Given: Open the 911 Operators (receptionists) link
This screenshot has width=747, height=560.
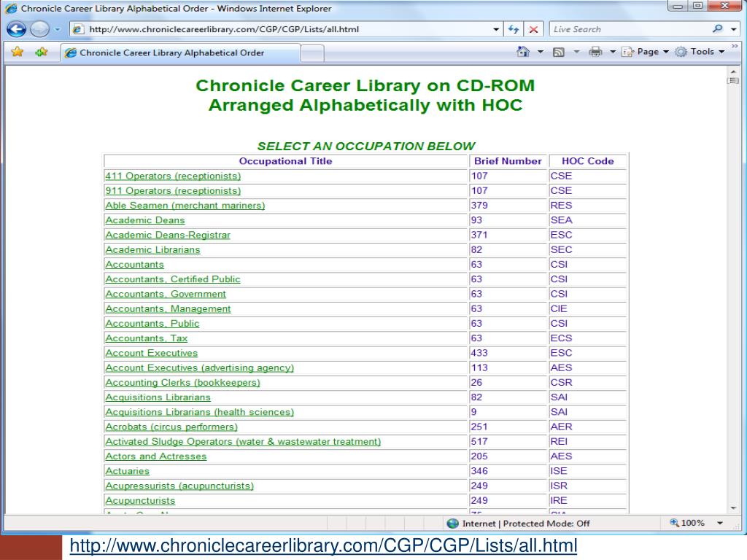Looking at the screenshot, I should point(173,190).
